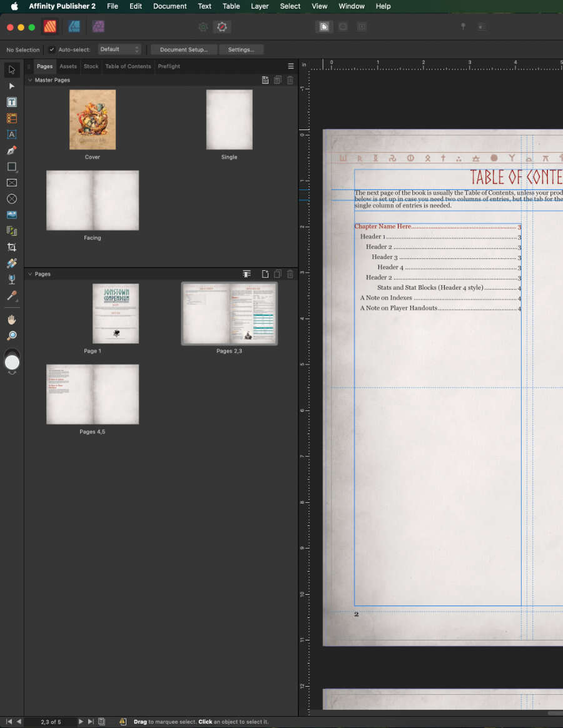The width and height of the screenshot is (563, 728).
Task: Click the Document Setup button
Action: [x=183, y=49]
